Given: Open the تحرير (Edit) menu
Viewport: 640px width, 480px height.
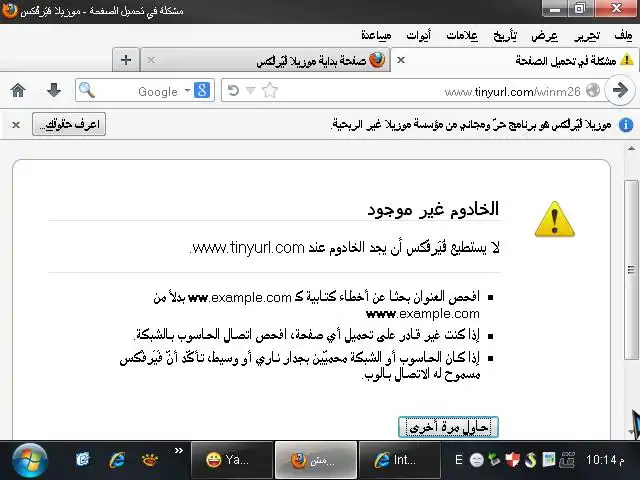Looking at the screenshot, I should [587, 36].
